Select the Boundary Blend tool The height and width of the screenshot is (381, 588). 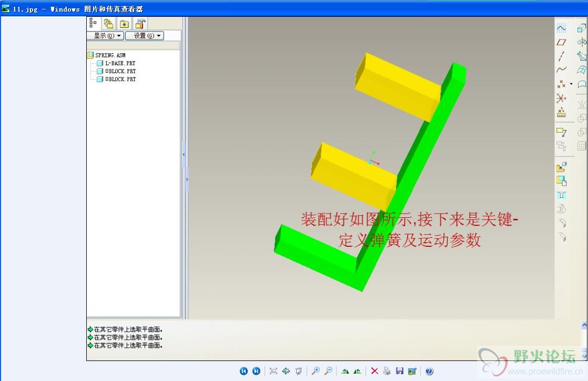(x=582, y=70)
